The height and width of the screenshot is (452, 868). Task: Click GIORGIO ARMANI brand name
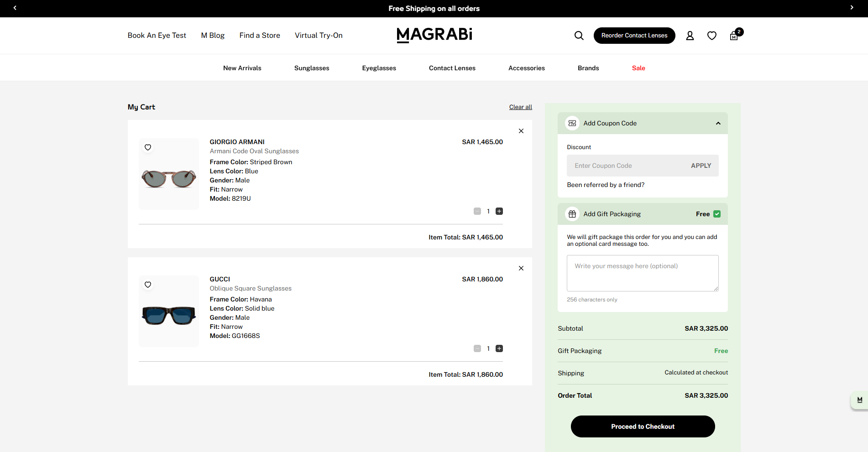pos(237,142)
